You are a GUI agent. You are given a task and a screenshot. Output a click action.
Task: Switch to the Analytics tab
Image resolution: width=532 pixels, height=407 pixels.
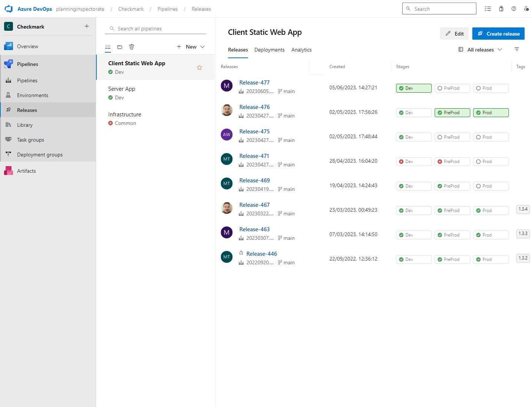(301, 50)
